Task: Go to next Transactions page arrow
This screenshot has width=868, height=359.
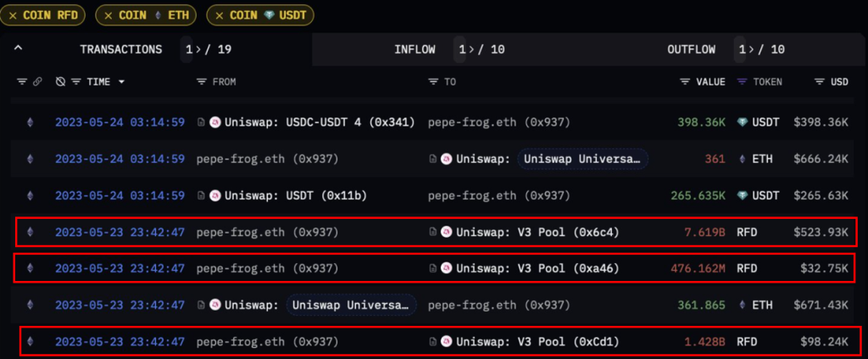Action: [198, 49]
